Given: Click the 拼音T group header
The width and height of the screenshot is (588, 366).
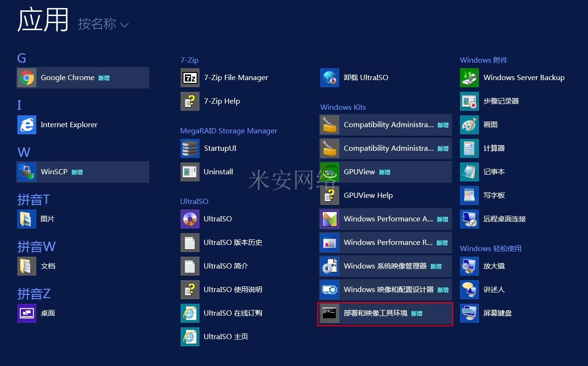Looking at the screenshot, I should 33,200.
